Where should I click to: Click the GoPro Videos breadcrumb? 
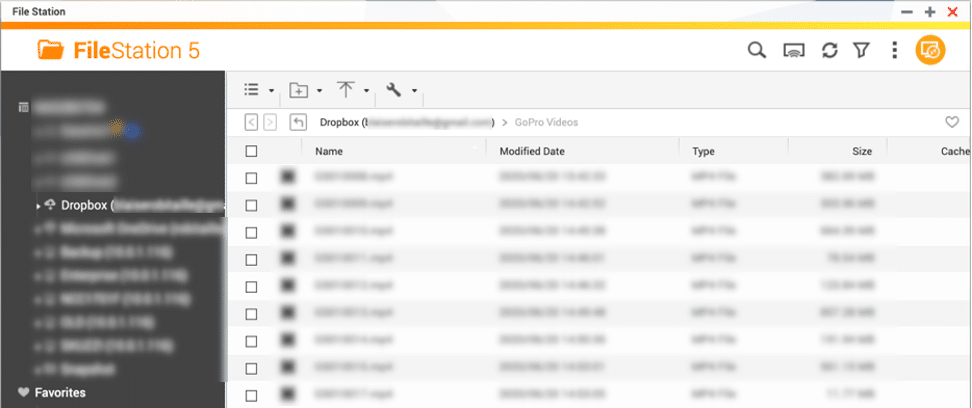coord(546,122)
